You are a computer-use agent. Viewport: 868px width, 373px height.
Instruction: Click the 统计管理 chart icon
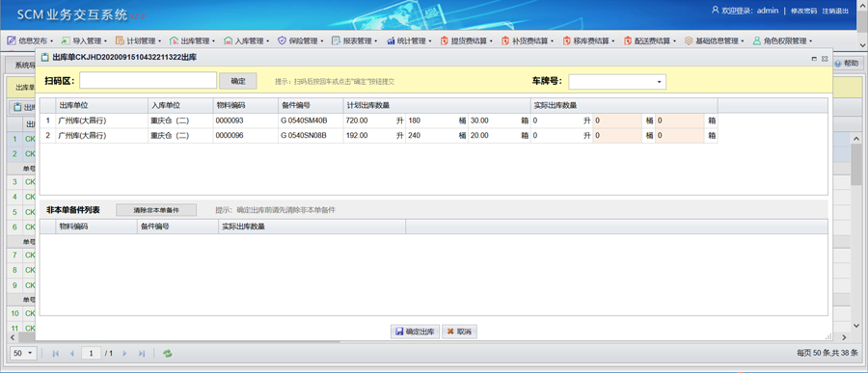pyautogui.click(x=391, y=40)
